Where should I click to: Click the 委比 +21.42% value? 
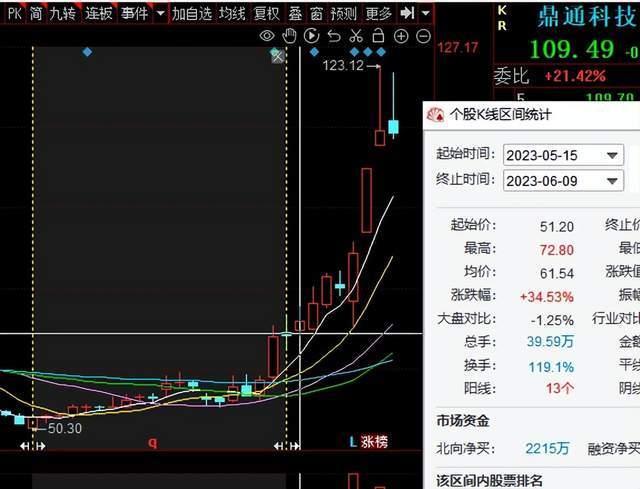[575, 76]
